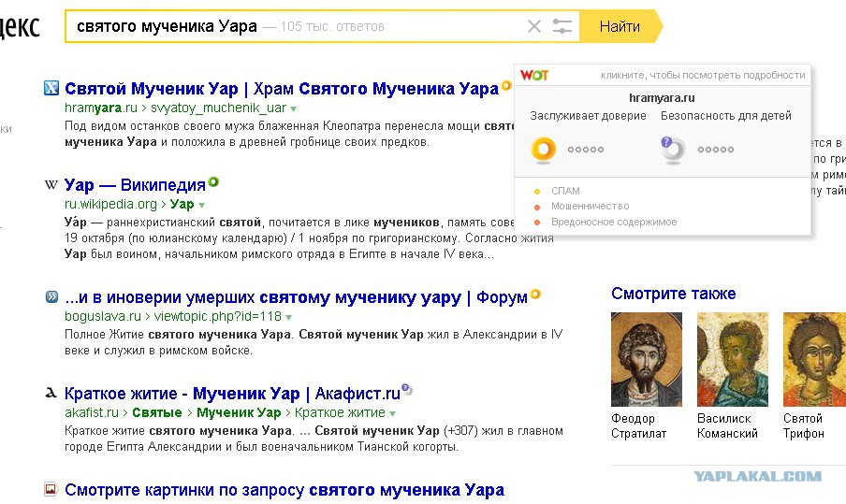This screenshot has height=504, width=846.
Task: Open advanced search settings sliders icon
Action: click(x=562, y=26)
